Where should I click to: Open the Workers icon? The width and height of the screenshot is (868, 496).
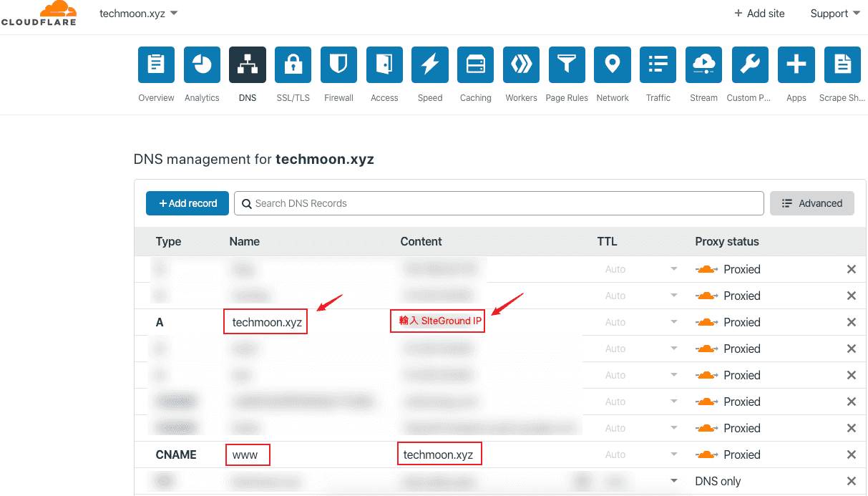pyautogui.click(x=521, y=65)
